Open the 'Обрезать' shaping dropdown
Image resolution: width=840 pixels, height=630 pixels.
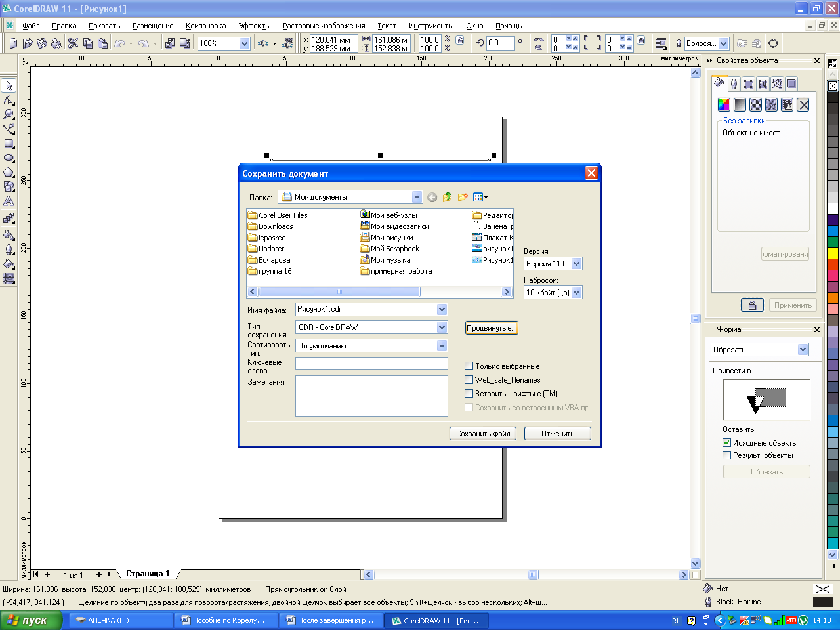coord(803,350)
